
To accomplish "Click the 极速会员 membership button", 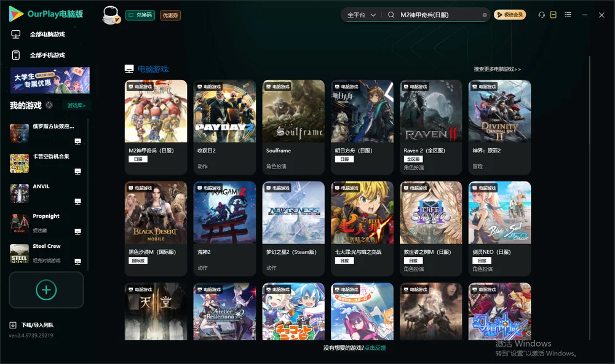I will point(510,15).
